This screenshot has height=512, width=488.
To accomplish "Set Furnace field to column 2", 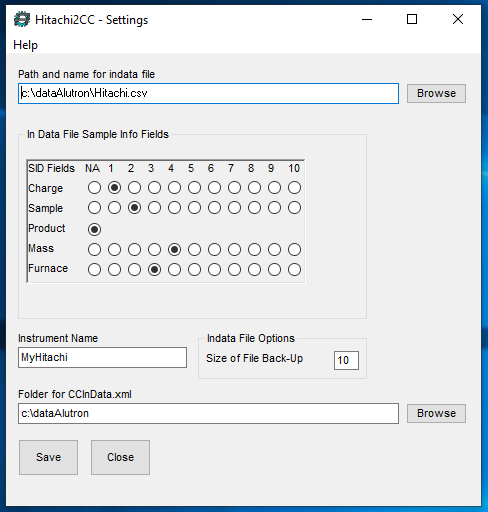I will pyautogui.click(x=134, y=269).
